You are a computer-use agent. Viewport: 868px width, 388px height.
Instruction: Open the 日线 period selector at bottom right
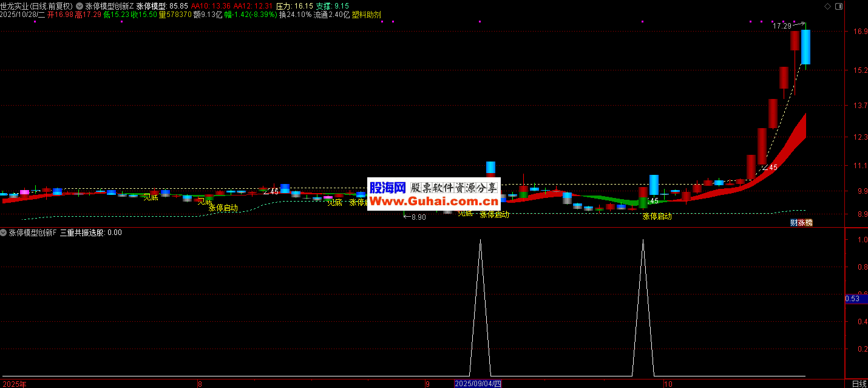859,384
